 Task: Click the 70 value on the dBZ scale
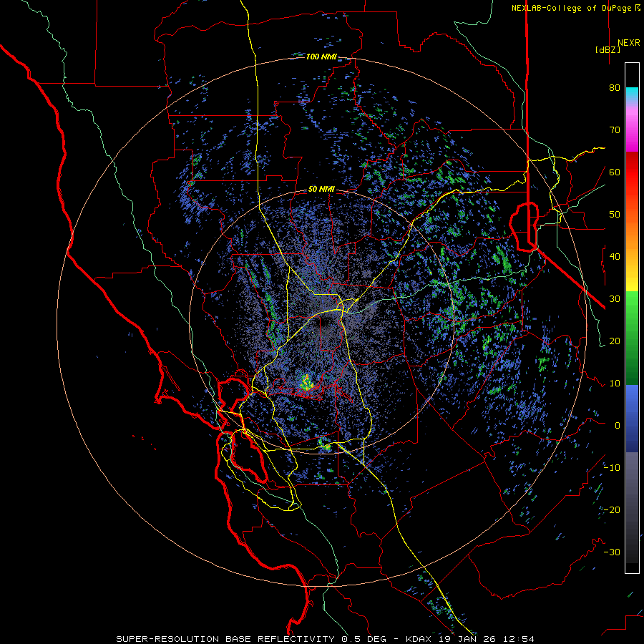[615, 130]
